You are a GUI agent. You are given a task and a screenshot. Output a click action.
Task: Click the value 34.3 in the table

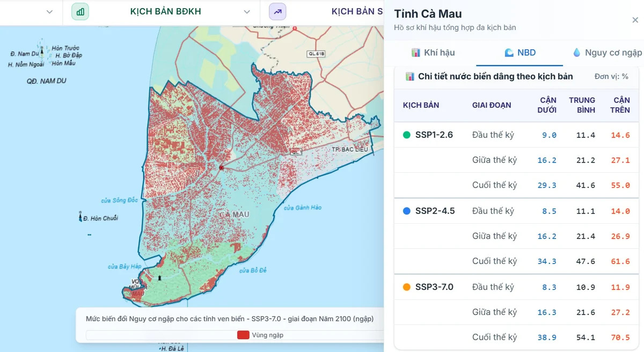click(x=547, y=261)
